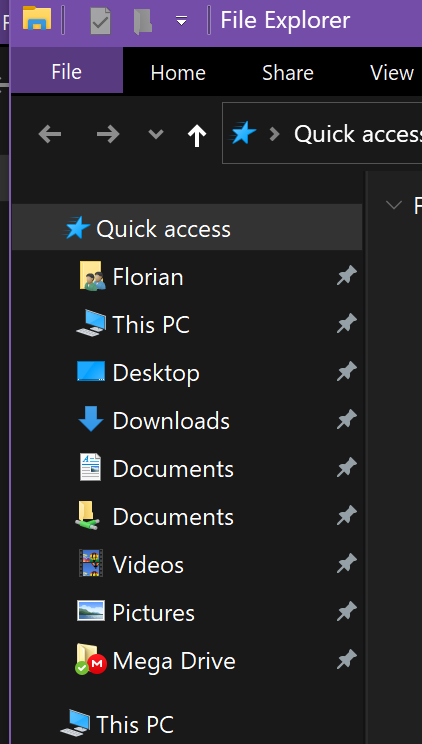
Task: Click the Documents library page icon
Action: pos(90,467)
